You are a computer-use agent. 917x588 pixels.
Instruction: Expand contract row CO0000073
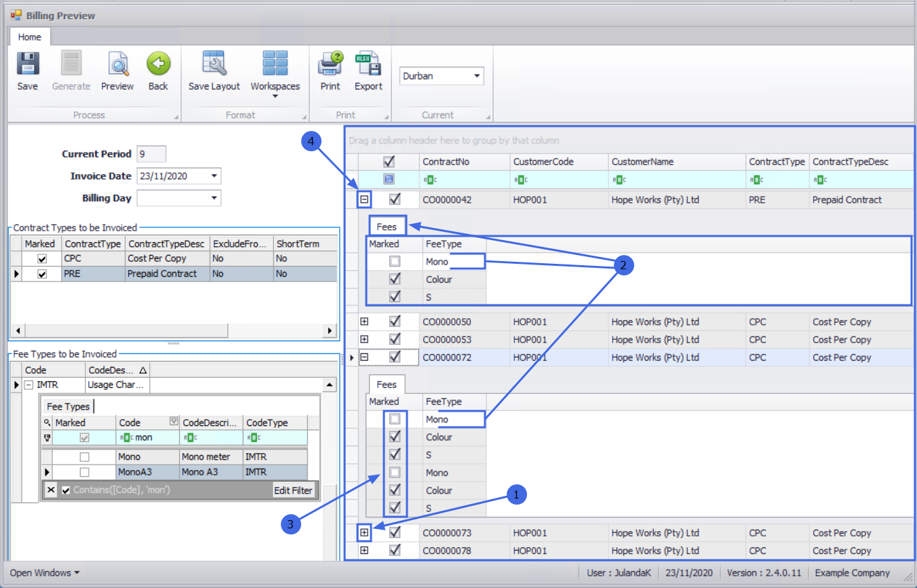364,533
